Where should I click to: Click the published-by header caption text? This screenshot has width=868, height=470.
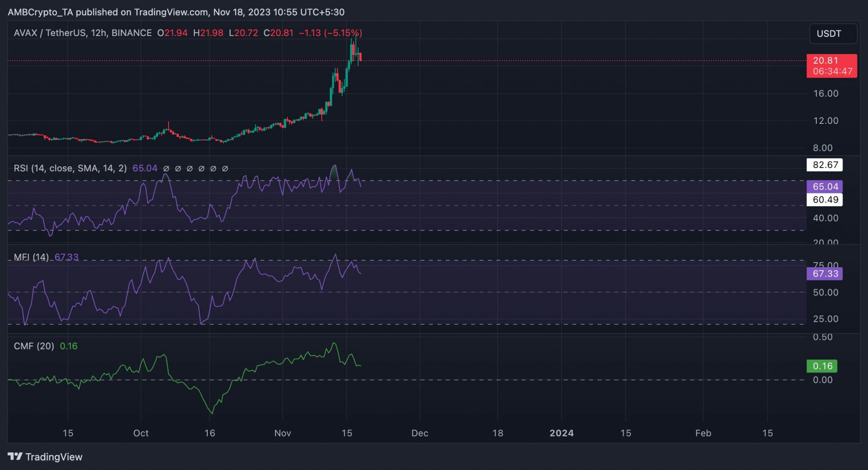[176, 12]
